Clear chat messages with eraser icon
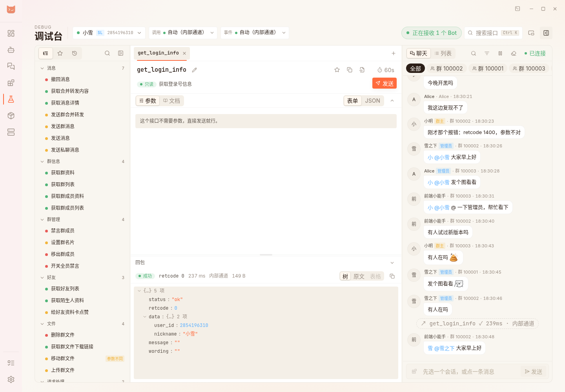Image resolution: width=565 pixels, height=392 pixels. coord(514,53)
